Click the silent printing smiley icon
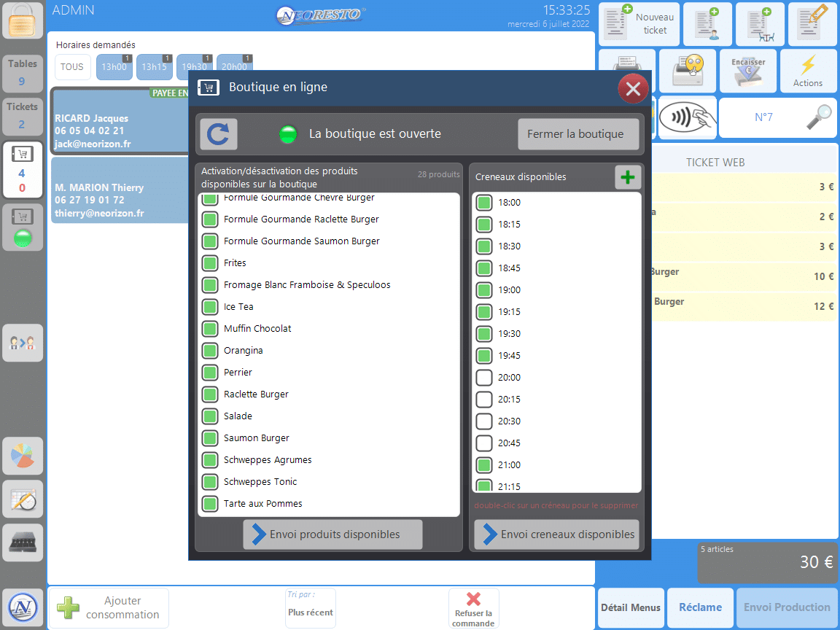 tap(687, 70)
